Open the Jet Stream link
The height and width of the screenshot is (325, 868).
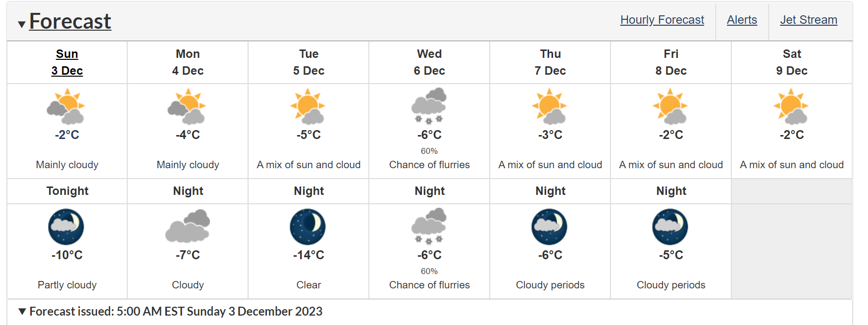click(x=809, y=20)
